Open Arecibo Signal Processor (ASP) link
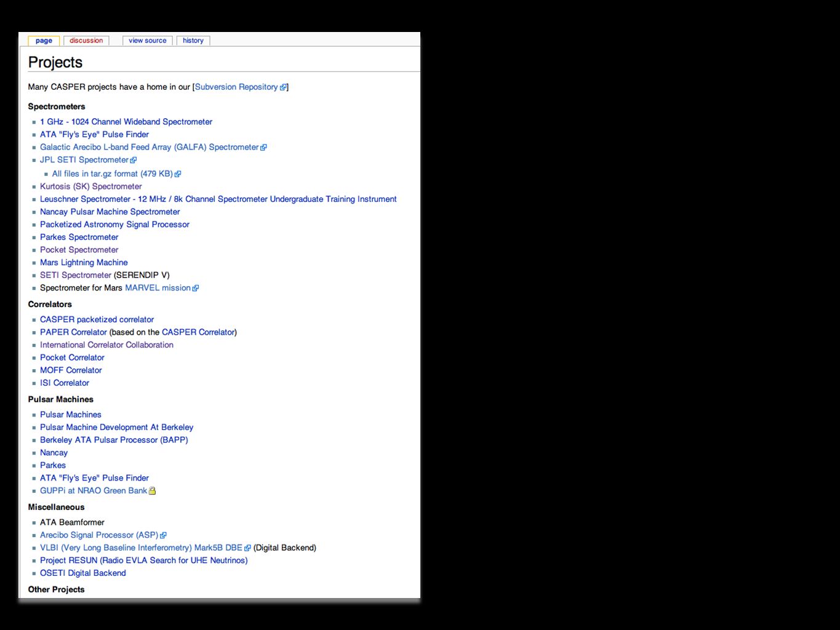 pos(99,535)
